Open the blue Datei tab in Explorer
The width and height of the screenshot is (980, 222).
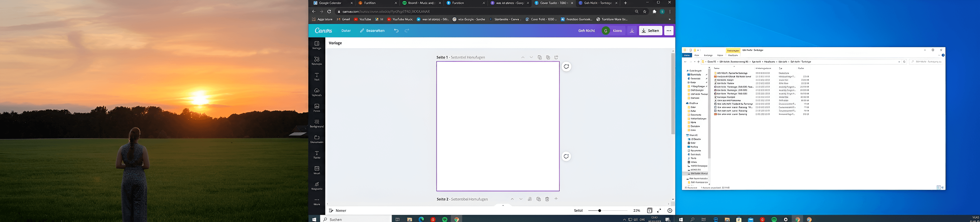point(687,55)
